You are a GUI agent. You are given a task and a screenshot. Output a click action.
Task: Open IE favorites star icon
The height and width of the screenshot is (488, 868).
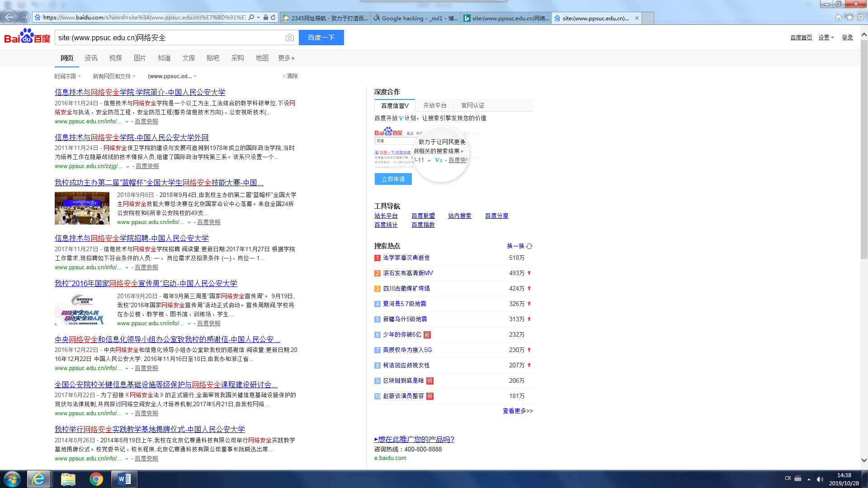[849, 17]
